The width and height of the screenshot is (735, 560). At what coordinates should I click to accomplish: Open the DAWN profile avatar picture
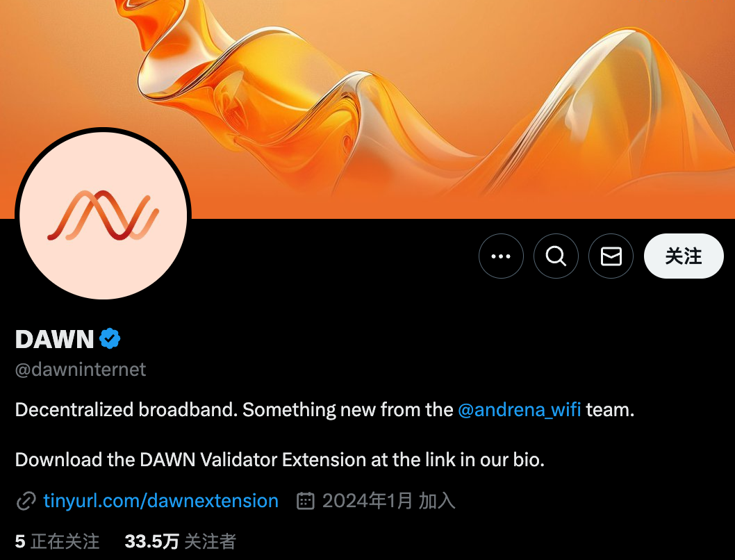(x=103, y=215)
